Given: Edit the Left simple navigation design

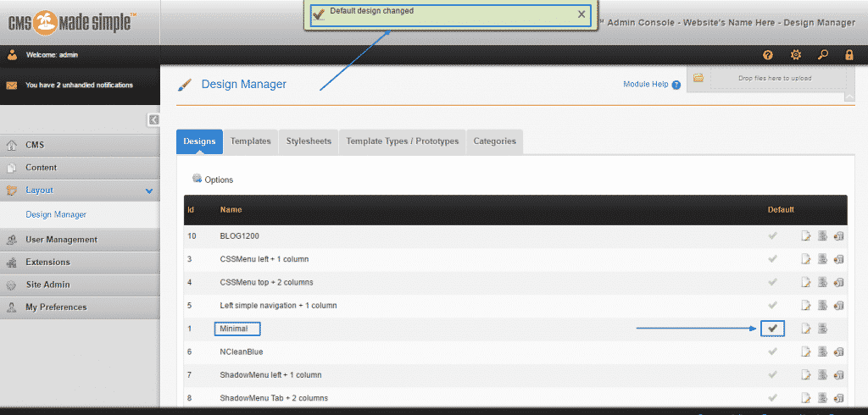Looking at the screenshot, I should [806, 306].
